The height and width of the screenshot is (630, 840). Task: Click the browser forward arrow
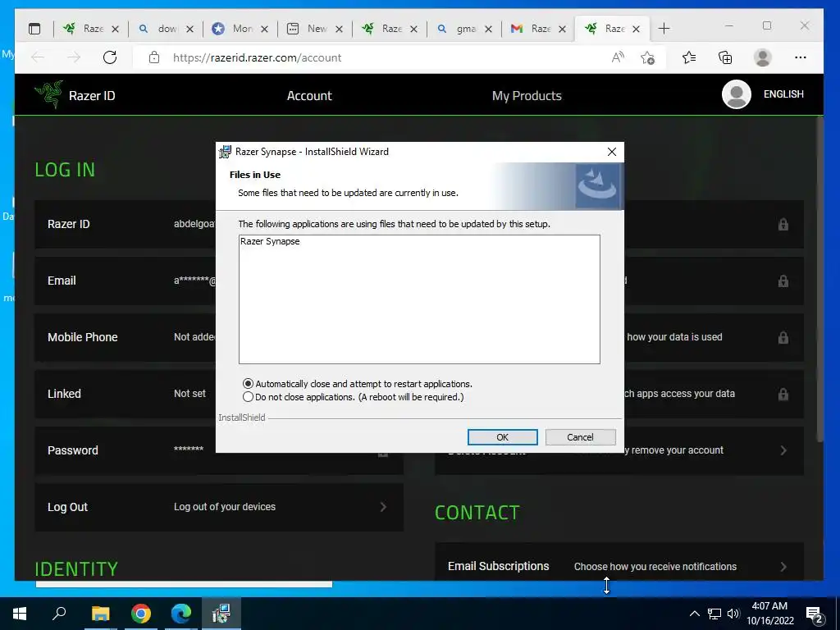pyautogui.click(x=73, y=57)
